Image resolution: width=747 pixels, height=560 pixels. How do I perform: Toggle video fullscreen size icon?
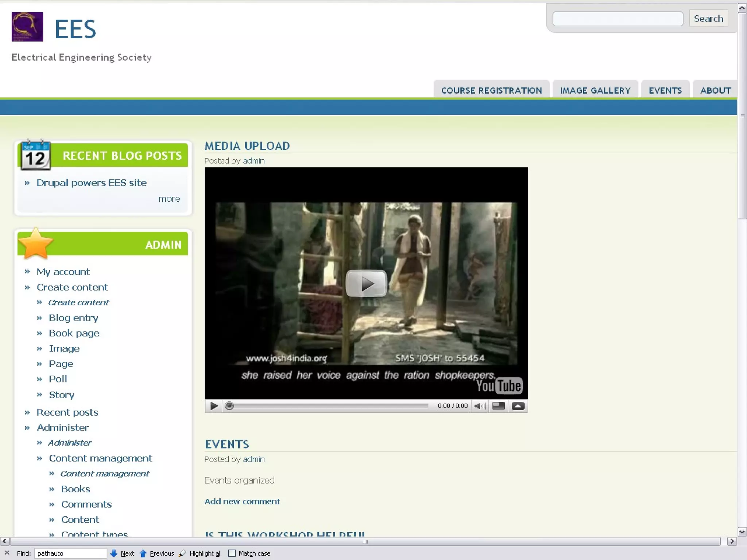click(498, 406)
